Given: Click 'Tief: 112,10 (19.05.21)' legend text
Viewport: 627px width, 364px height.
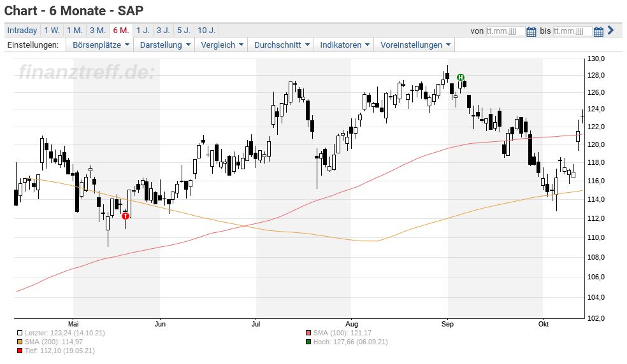Looking at the screenshot, I should coord(60,351).
